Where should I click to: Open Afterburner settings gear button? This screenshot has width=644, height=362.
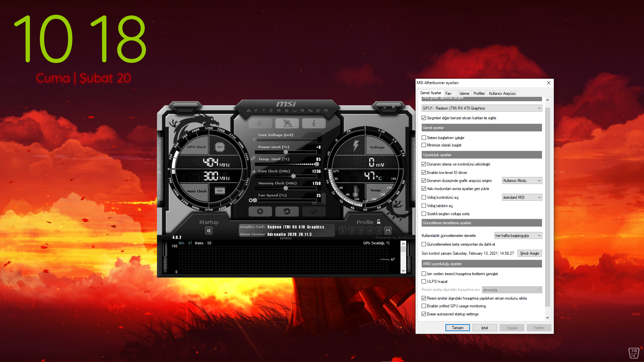pos(260,212)
